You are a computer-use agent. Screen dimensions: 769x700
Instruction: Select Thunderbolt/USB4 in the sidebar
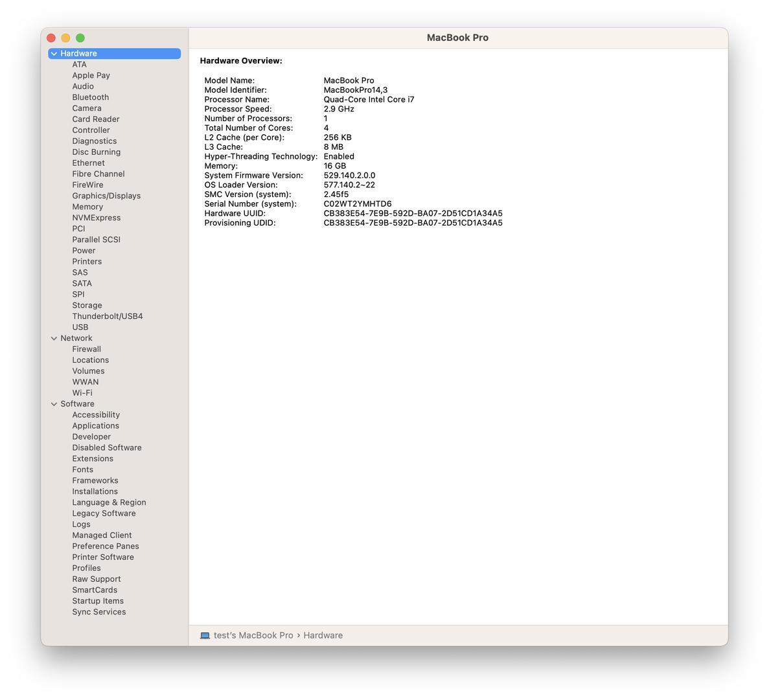pyautogui.click(x=108, y=316)
